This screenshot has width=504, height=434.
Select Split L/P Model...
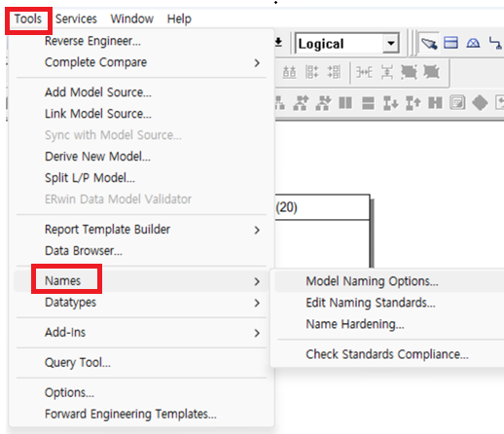141,178
